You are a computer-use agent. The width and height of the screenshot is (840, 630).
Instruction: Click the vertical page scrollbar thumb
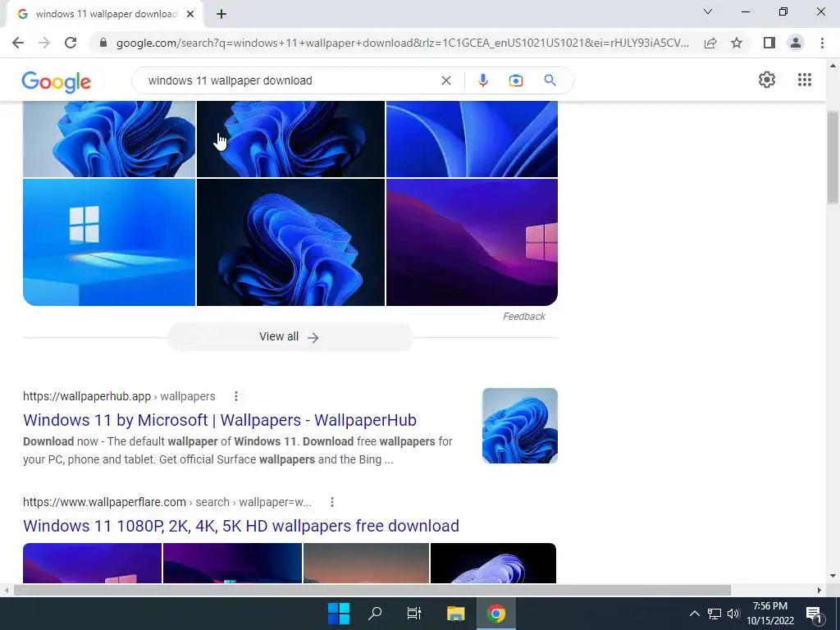[833, 157]
